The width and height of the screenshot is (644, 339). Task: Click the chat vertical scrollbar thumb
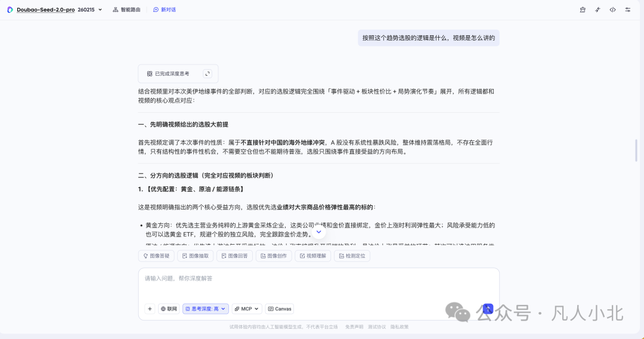pos(636,150)
